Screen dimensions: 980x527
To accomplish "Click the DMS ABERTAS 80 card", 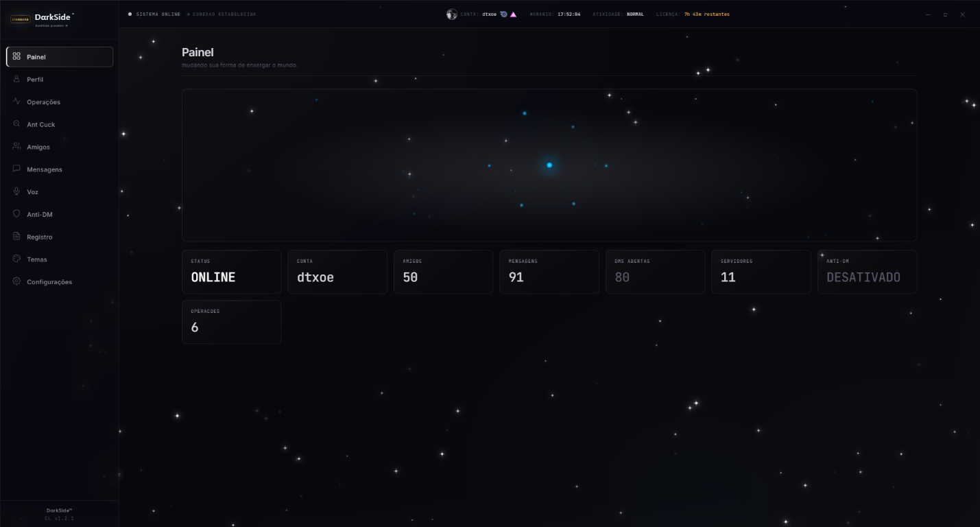I will pyautogui.click(x=655, y=272).
